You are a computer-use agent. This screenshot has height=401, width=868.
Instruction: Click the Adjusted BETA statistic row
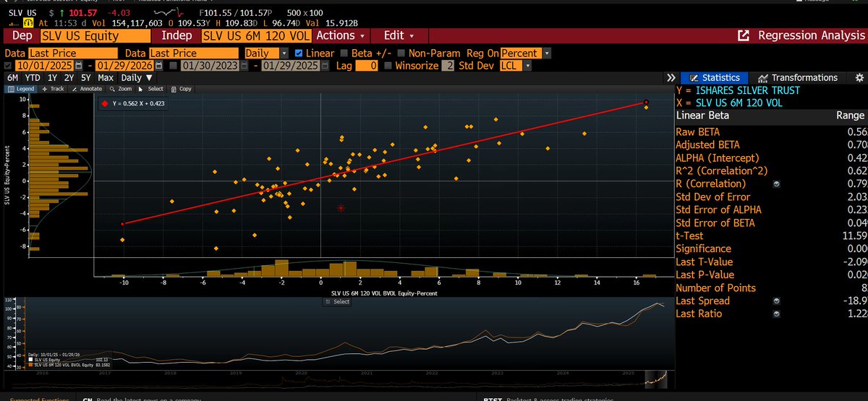(771, 145)
